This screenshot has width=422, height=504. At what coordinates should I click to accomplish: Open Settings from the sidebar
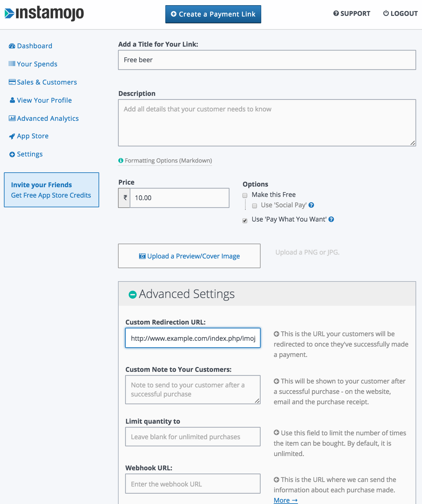tap(26, 154)
